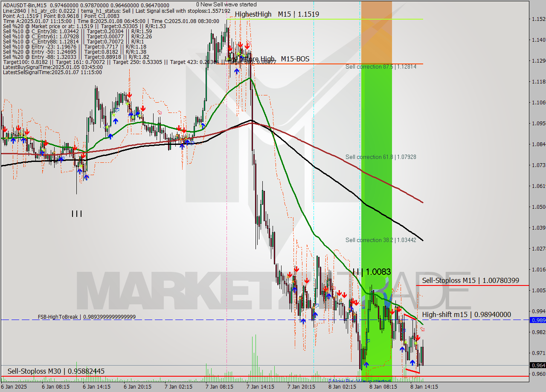Click the blue 0.989 price tag on axis

pos(537,320)
